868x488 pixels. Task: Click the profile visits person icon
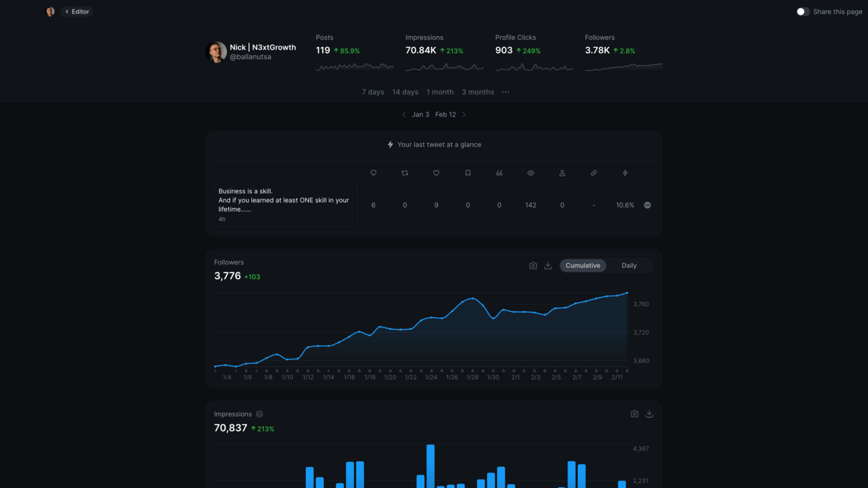[562, 173]
